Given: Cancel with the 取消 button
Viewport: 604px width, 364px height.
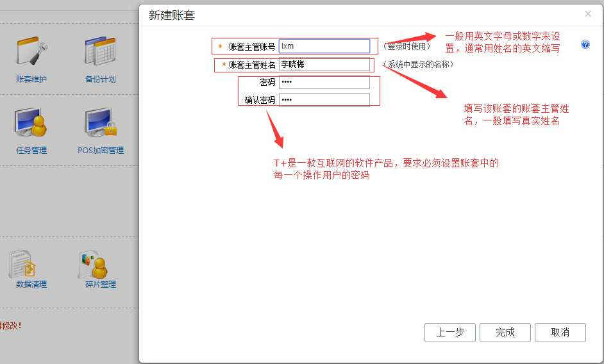Looking at the screenshot, I should pyautogui.click(x=560, y=333).
